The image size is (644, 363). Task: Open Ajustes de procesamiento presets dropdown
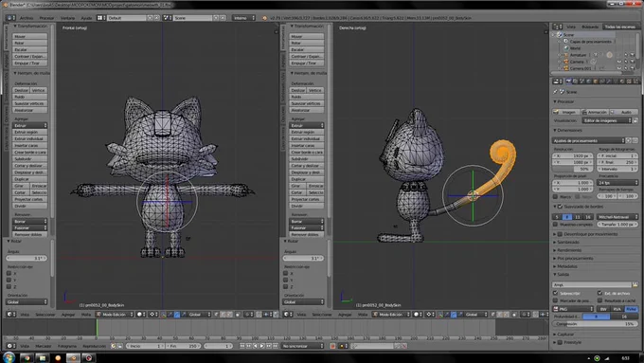coord(588,140)
